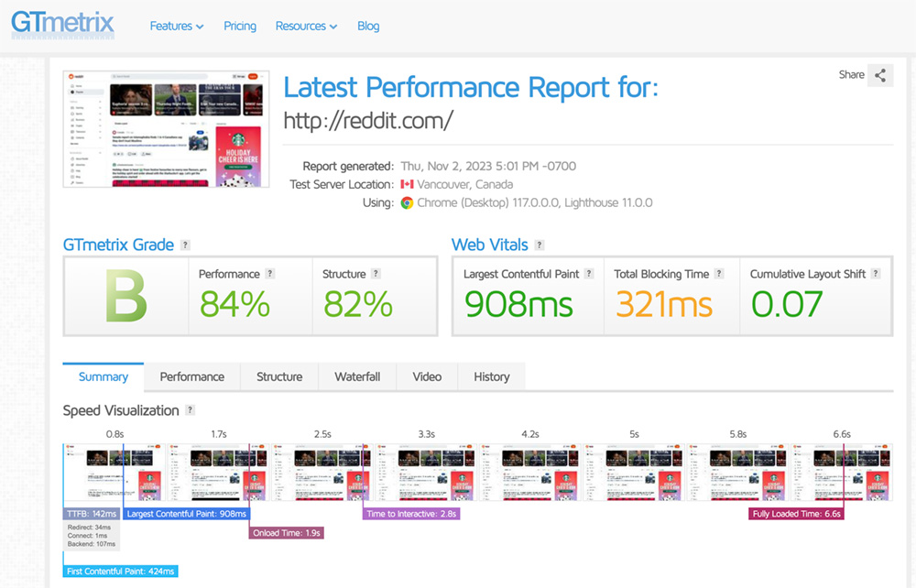916x588 pixels.
Task: Go to the Pricing page
Action: [x=240, y=27]
